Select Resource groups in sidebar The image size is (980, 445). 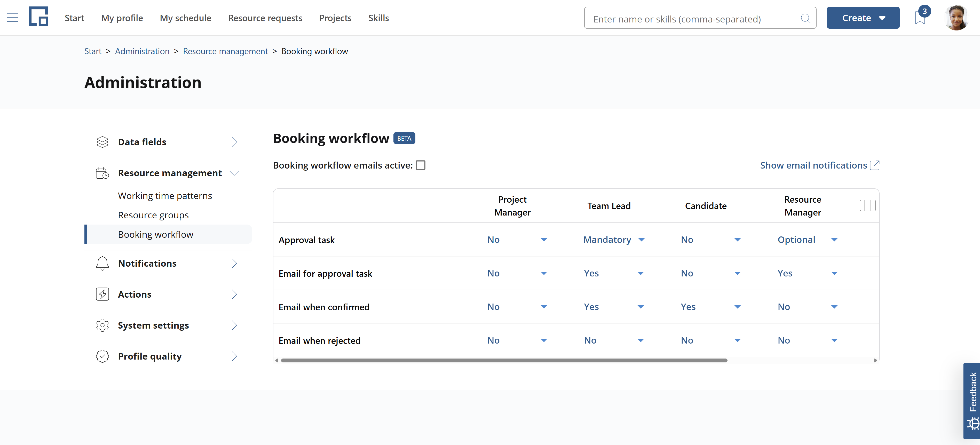pyautogui.click(x=153, y=215)
